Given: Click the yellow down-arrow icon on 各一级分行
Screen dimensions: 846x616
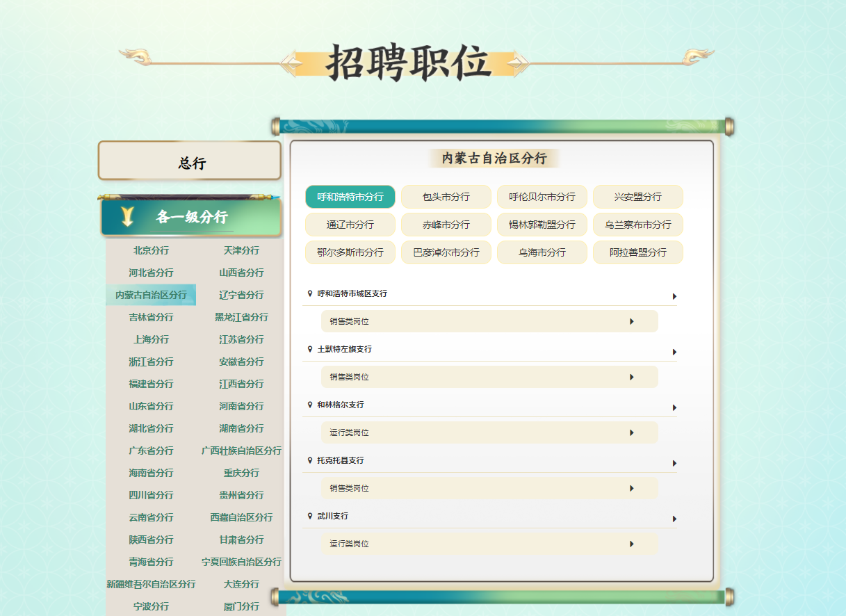Looking at the screenshot, I should (127, 217).
